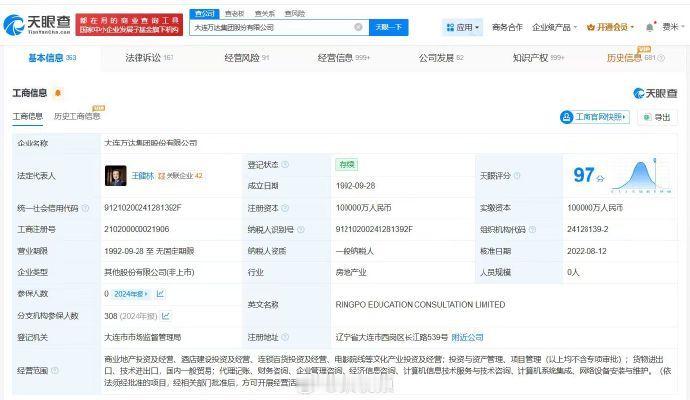
Task: Switch to the 知识产权 tab
Action: point(538,58)
